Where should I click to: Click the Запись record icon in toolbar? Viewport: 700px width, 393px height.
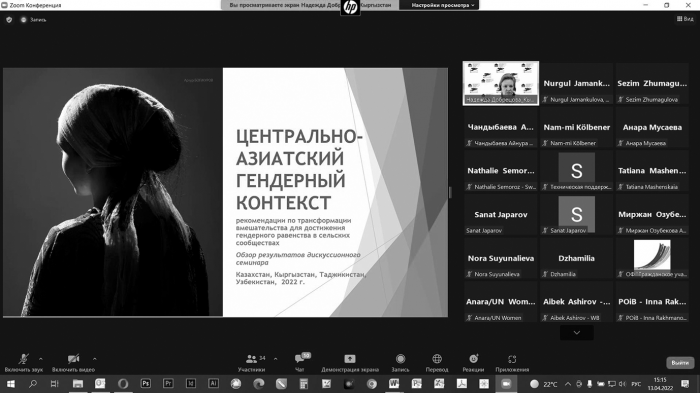click(x=400, y=363)
